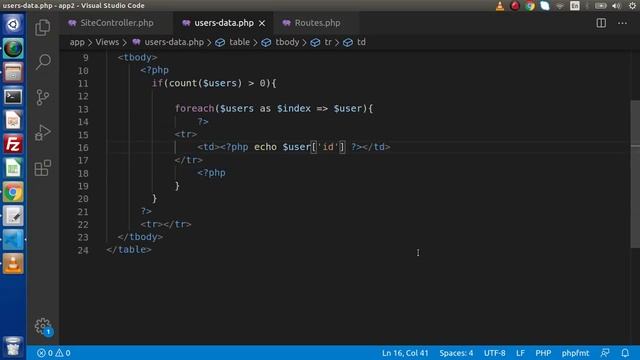The height and width of the screenshot is (360, 640).
Task: Click the closing </table> tag on line 24
Action: pos(129,249)
